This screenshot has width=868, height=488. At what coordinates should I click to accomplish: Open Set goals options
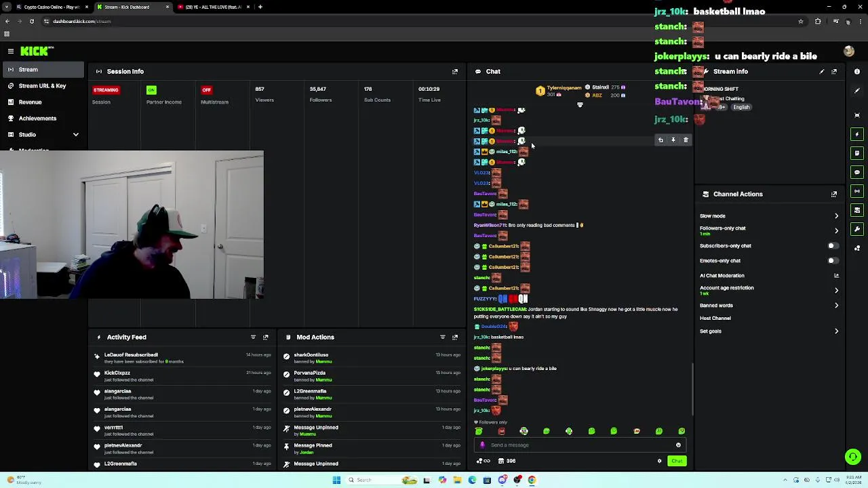(x=769, y=331)
